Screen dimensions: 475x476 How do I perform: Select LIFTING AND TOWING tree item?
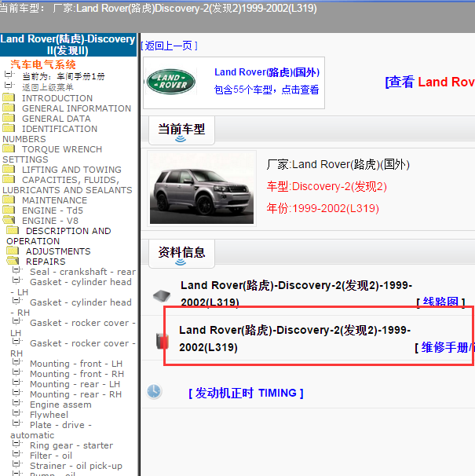click(71, 170)
